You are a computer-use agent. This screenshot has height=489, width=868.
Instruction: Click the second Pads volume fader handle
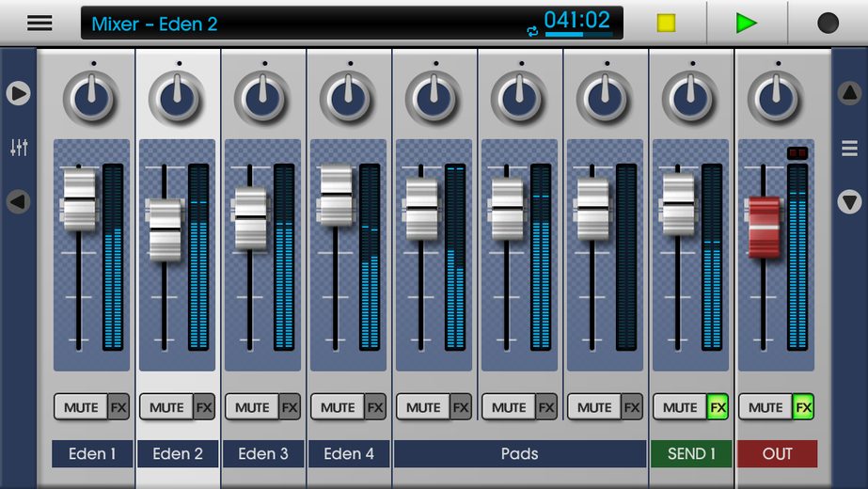click(x=507, y=208)
